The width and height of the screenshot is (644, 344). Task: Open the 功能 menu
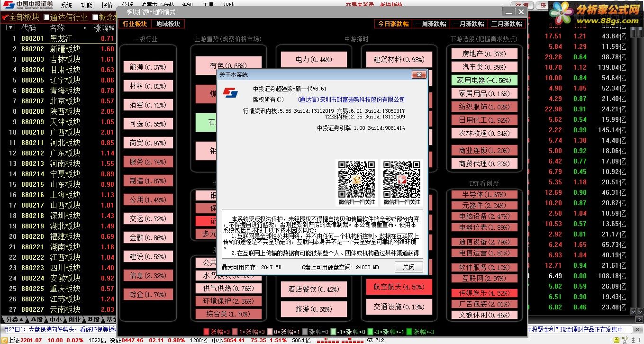point(86,5)
